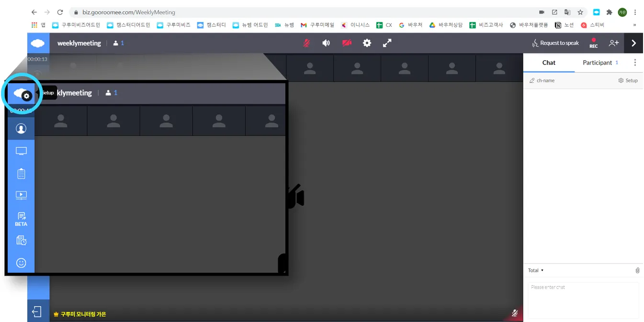Open Chrome extensions puzzle icon
644x322 pixels.
[609, 12]
